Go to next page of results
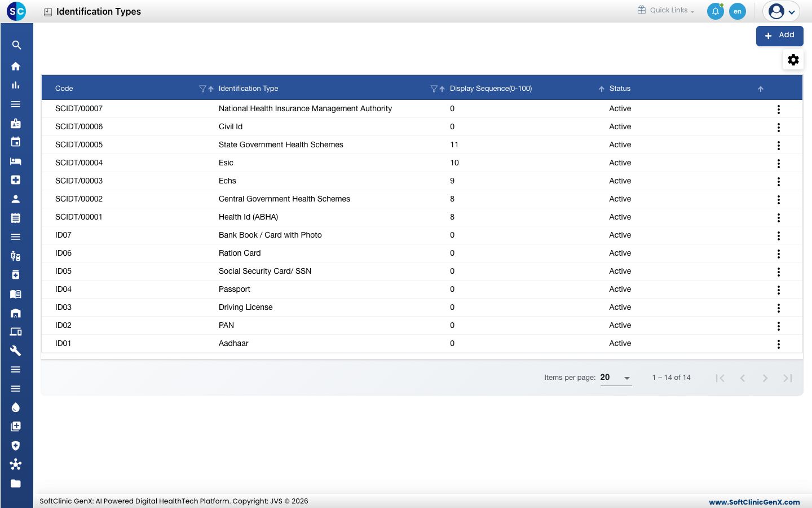 pyautogui.click(x=765, y=378)
